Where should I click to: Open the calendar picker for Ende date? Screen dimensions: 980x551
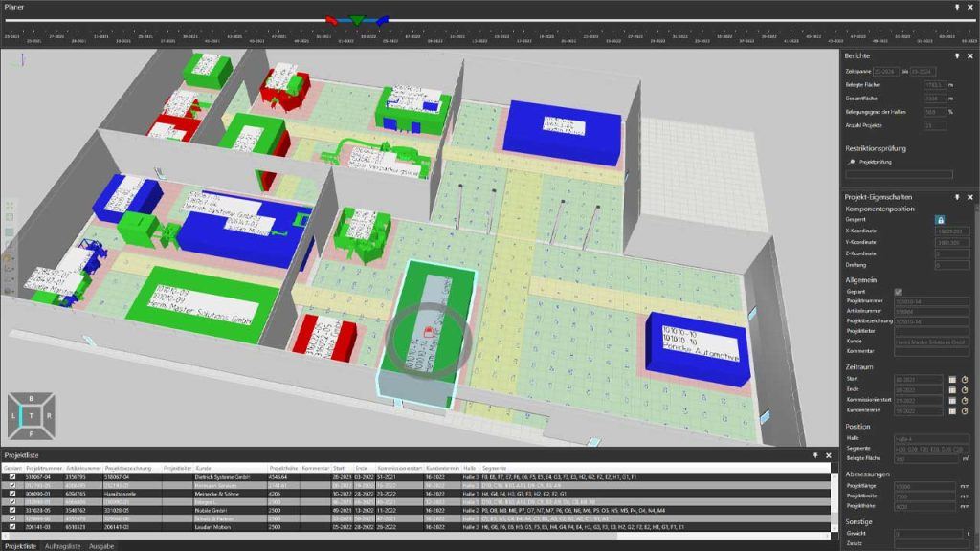coord(952,389)
